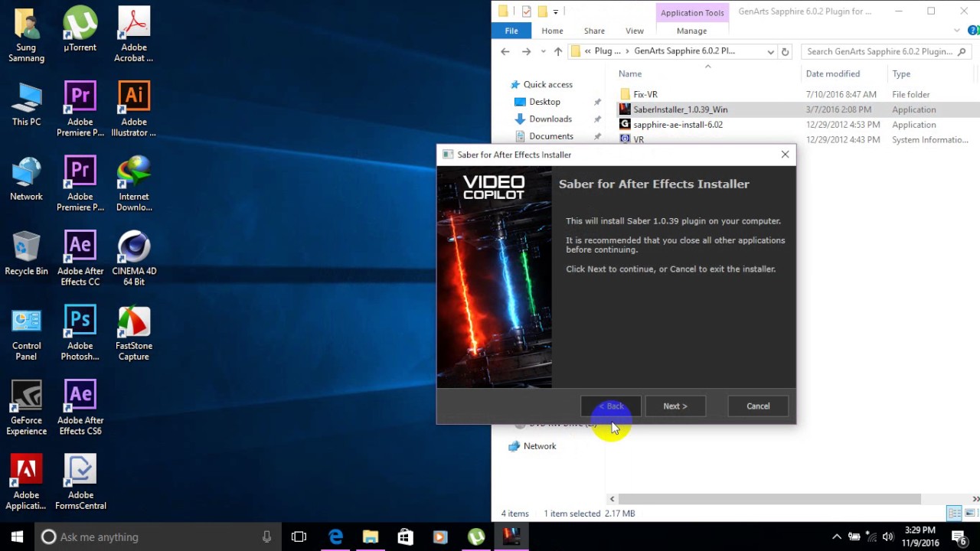Click the Explorer refresh button
The image size is (980, 551).
[785, 51]
